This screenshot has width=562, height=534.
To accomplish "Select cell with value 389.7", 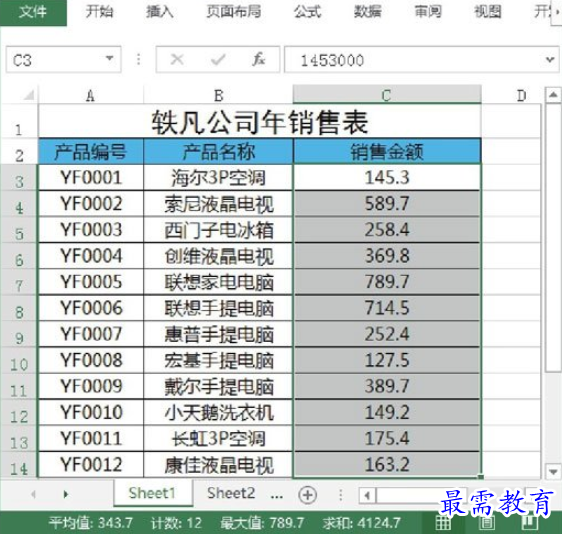I will click(x=387, y=386).
